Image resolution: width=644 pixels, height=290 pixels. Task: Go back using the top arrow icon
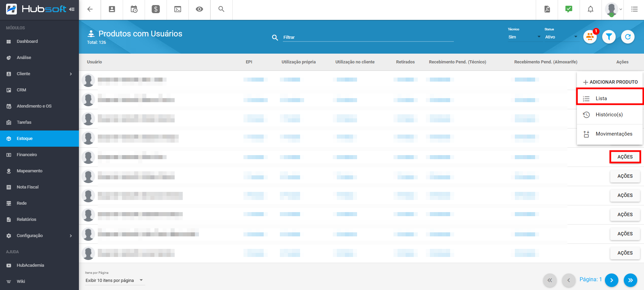pos(90,9)
